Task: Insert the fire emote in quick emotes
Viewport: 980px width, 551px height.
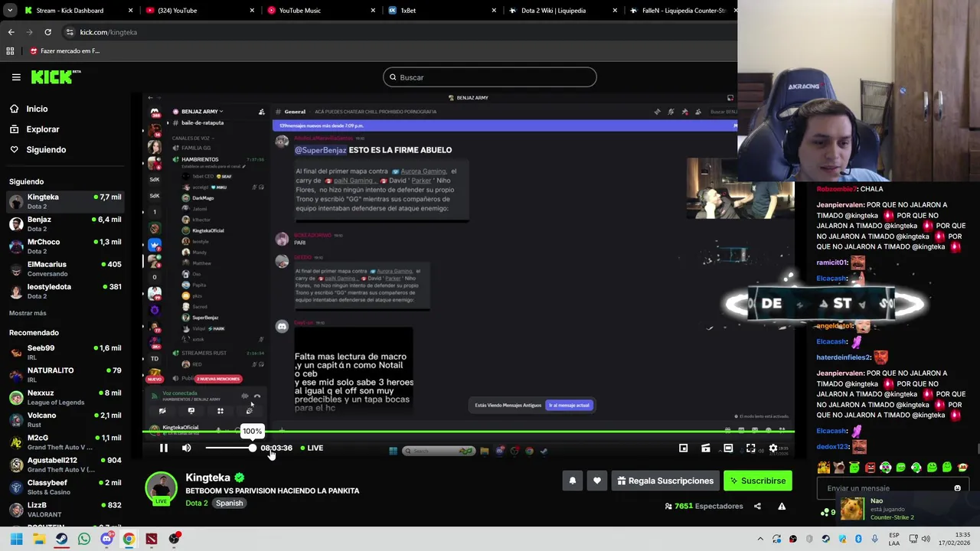Action: coord(824,468)
